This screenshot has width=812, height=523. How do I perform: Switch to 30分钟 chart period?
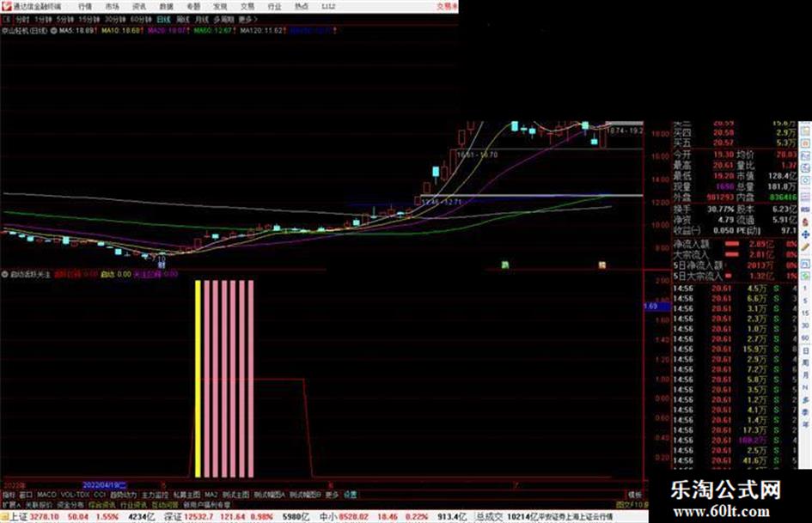[x=115, y=20]
